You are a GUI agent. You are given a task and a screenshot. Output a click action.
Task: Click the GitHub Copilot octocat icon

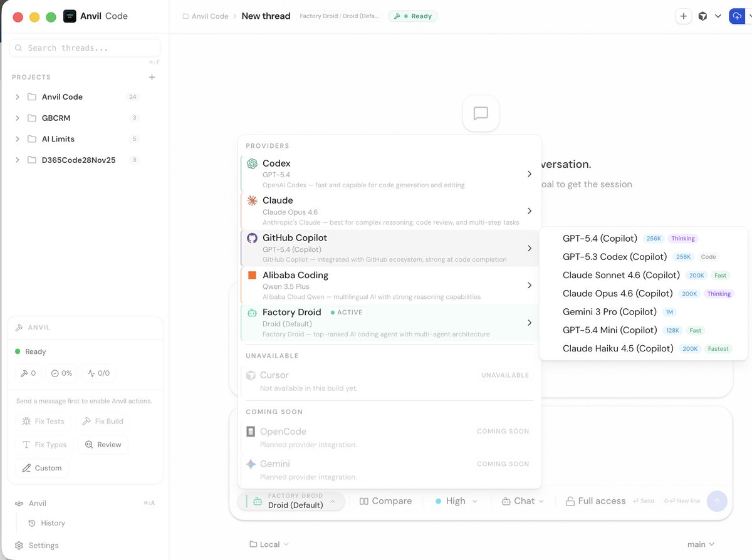point(252,238)
